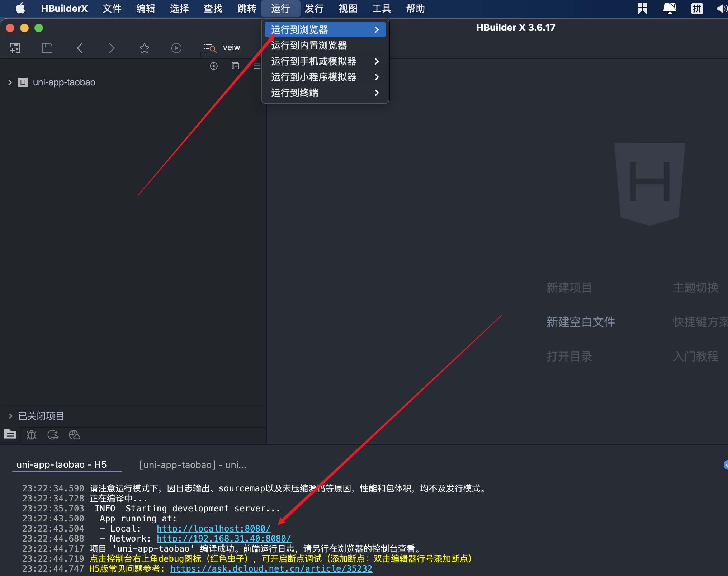Click the new file toolbar icon

pos(15,48)
